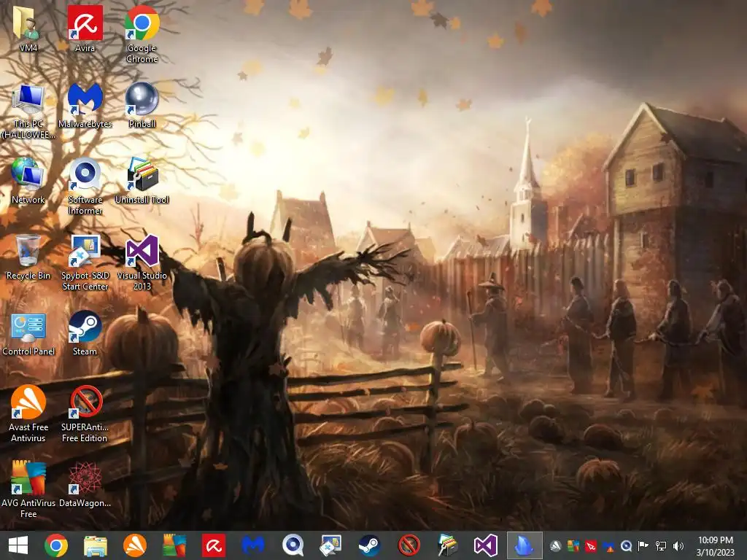
Task: Open Software Informer desktop shortcut
Action: click(x=85, y=187)
